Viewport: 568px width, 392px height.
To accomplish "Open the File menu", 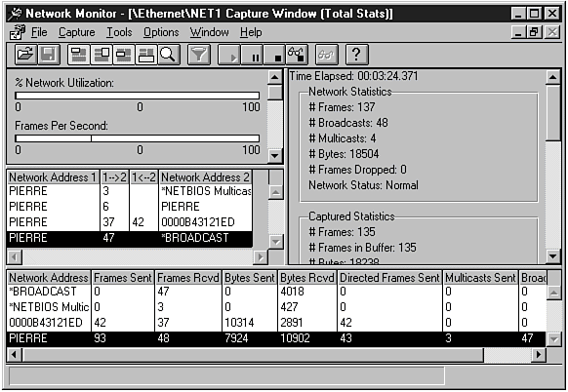I will (x=39, y=32).
